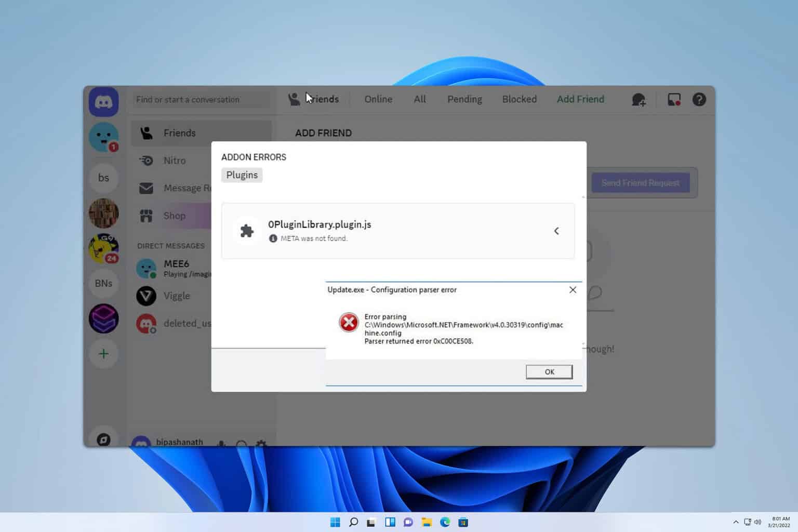Open Nitro in the Discord sidebar

175,161
